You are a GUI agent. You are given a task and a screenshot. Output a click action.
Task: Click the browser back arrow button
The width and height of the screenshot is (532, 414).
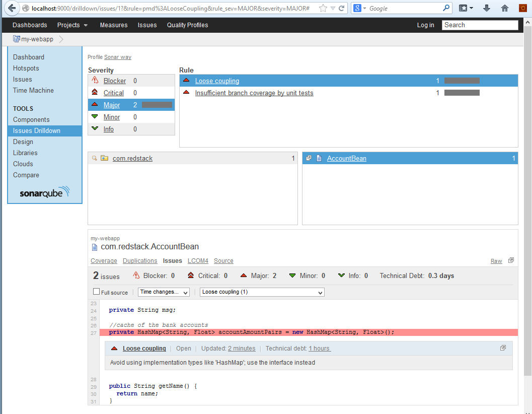[12, 9]
